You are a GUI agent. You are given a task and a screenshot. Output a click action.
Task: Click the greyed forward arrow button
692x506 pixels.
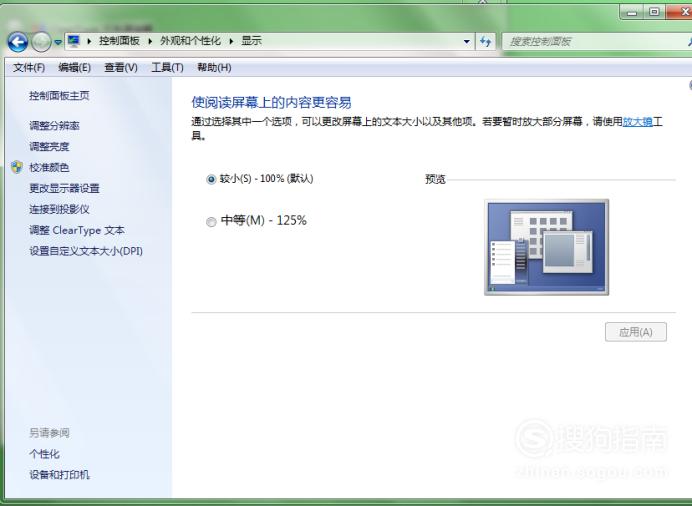[x=41, y=42]
